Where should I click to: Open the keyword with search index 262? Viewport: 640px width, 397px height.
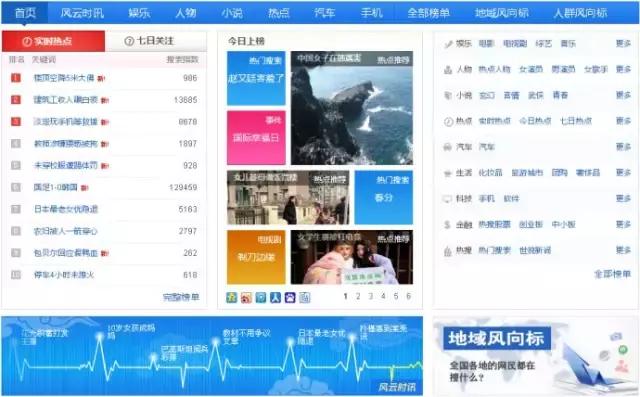pyautogui.click(x=66, y=253)
